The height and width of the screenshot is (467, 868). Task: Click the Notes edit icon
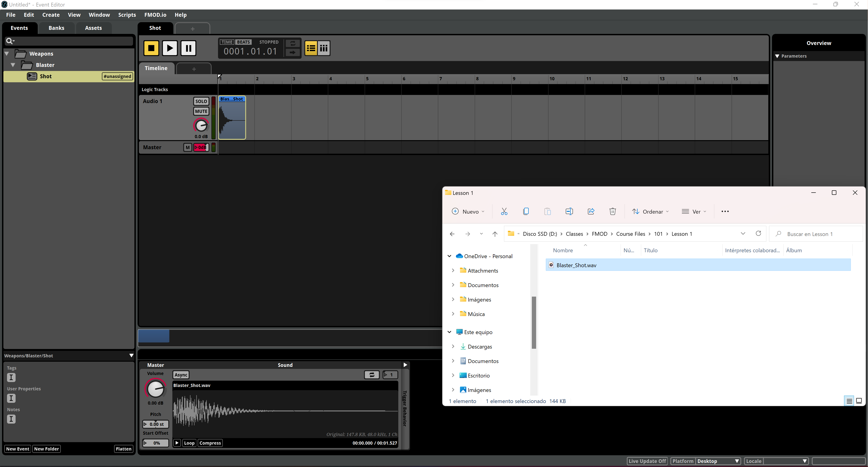[11, 419]
